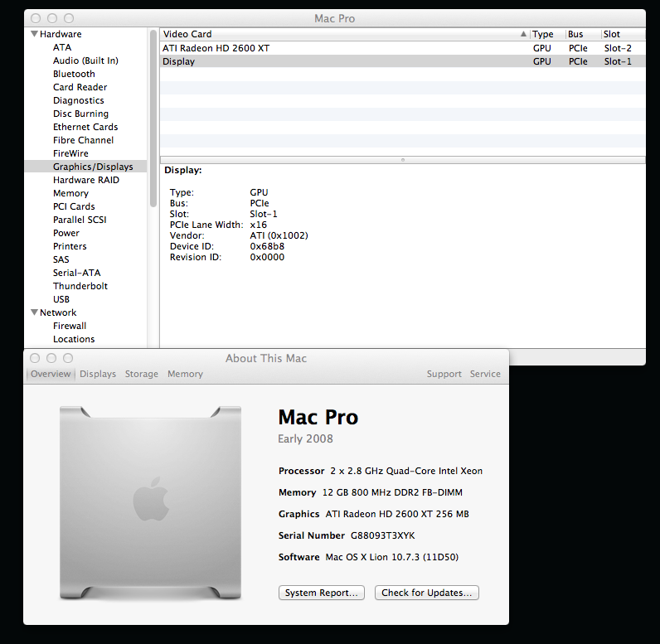
Task: Open Thunderbolt entry in sidebar
Action: [x=80, y=286]
